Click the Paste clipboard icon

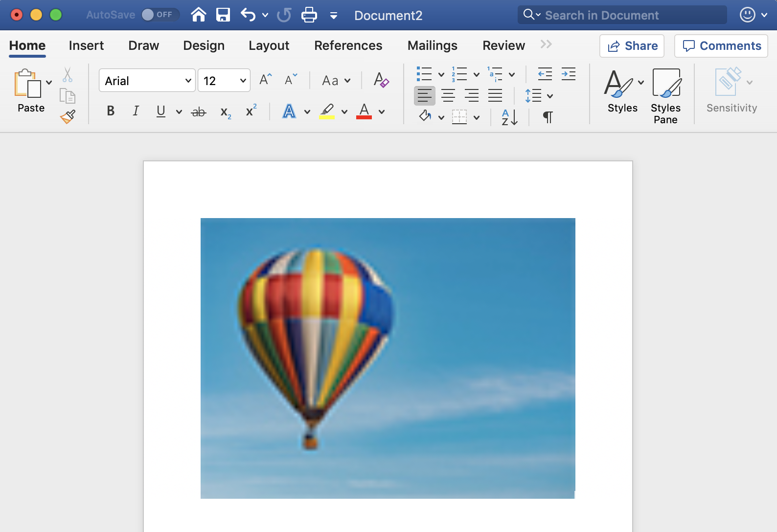tap(27, 83)
